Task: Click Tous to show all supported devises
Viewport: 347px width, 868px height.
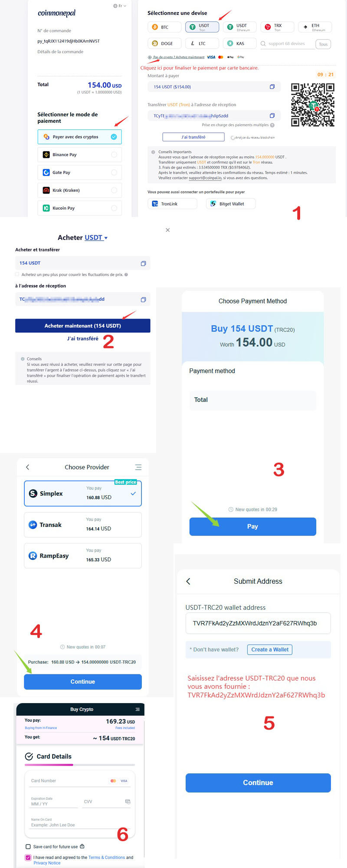Action: (x=323, y=43)
